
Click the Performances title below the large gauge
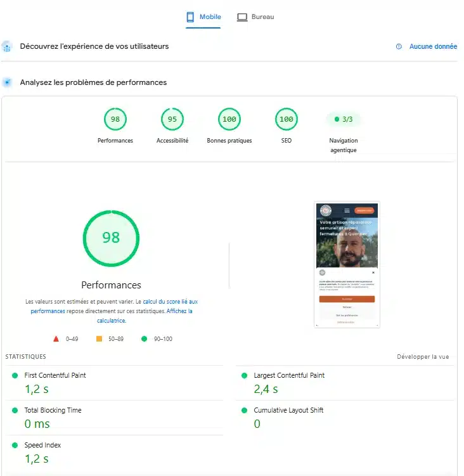(111, 285)
